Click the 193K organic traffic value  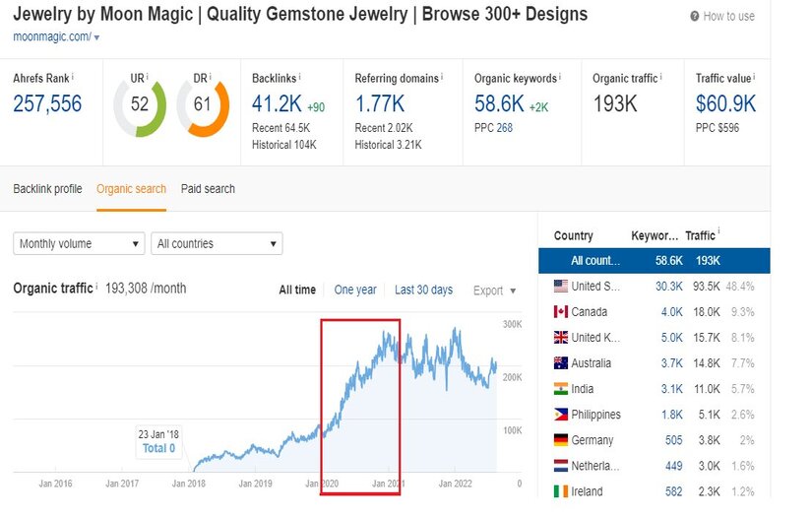pos(615,104)
